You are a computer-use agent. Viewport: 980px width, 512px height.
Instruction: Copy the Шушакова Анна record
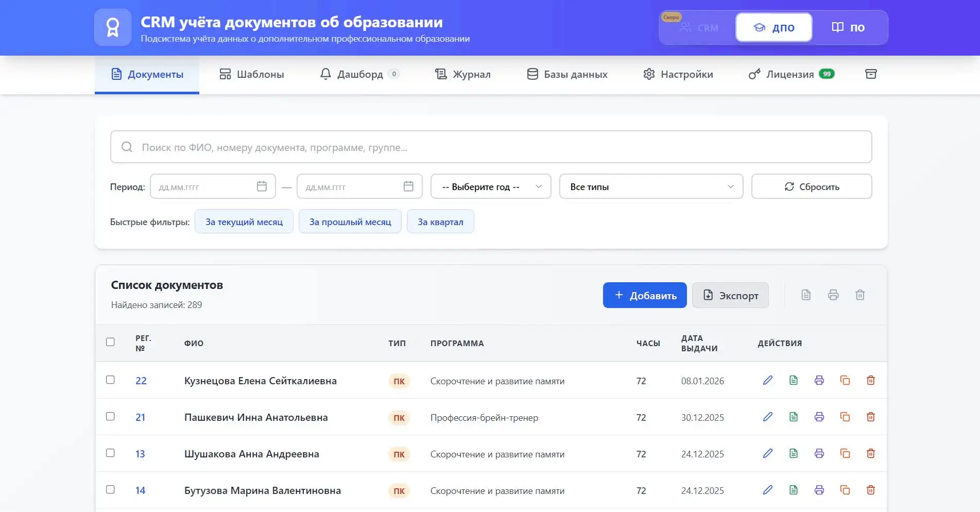click(x=845, y=453)
